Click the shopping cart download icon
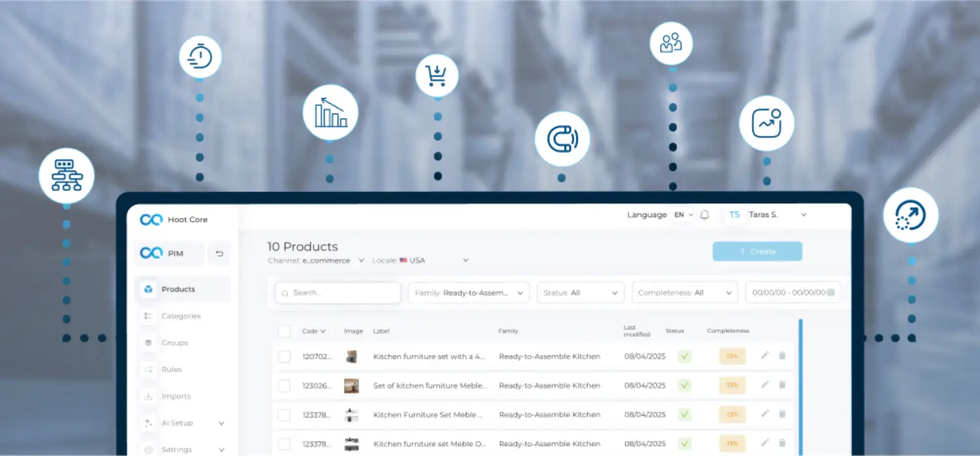 436,76
